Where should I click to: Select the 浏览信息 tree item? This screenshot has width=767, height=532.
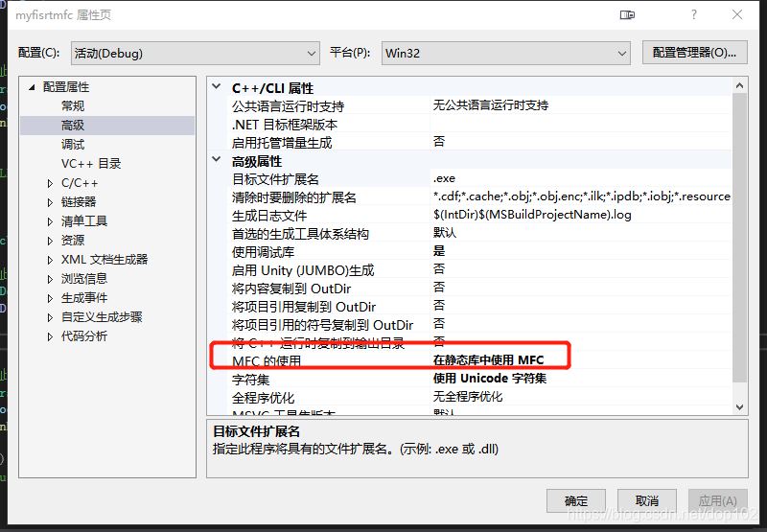tap(84, 279)
